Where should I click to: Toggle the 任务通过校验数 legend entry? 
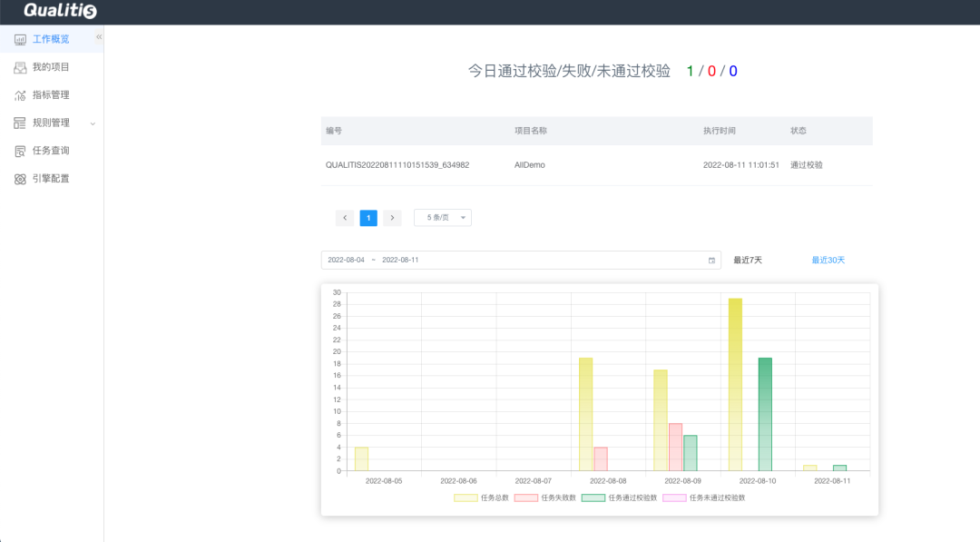623,498
